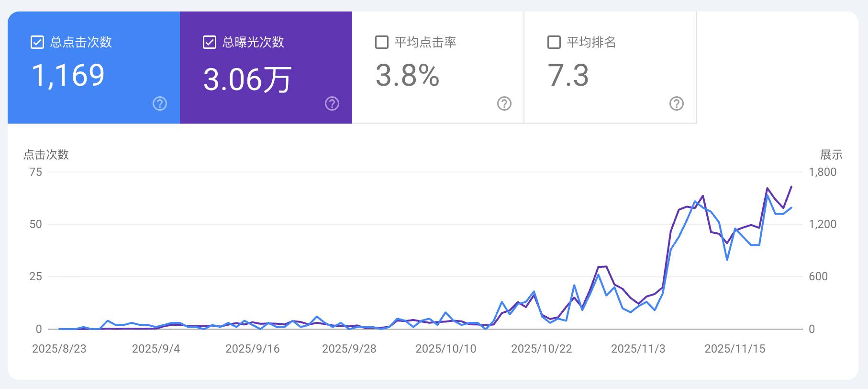Click the 平均点击率 card label
Viewport: 868px width, 389px height.
[x=425, y=42]
